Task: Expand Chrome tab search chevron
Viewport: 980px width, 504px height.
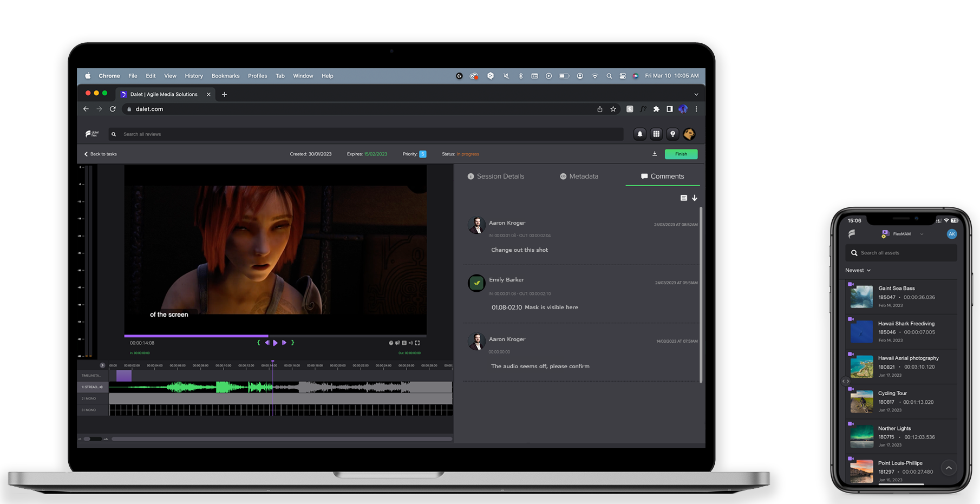Action: (x=696, y=94)
